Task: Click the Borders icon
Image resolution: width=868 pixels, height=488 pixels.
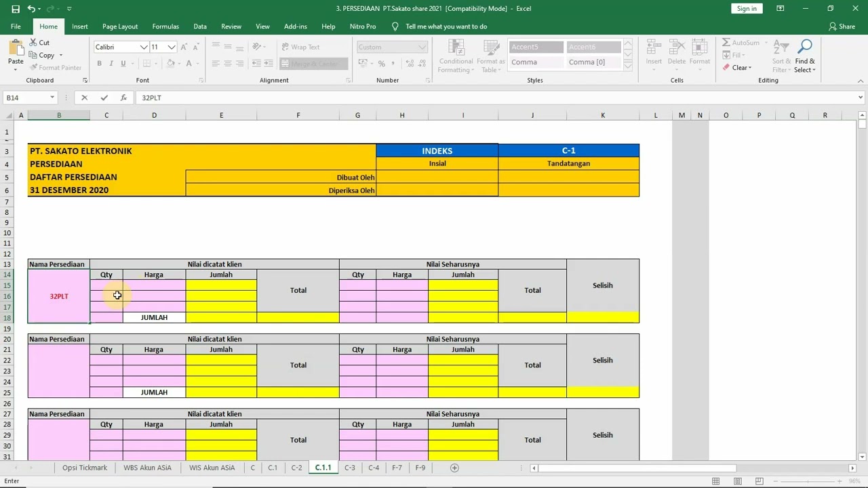Action: [x=146, y=64]
